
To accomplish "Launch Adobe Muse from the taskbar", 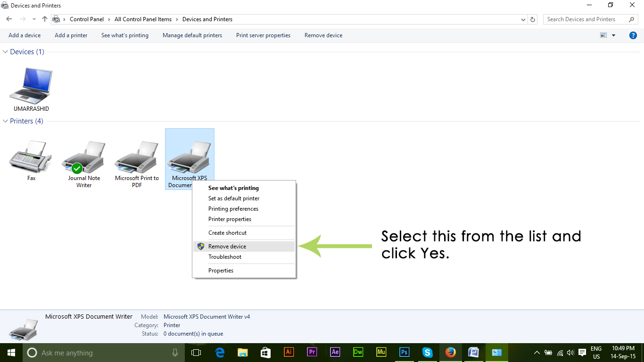I will tap(381, 353).
